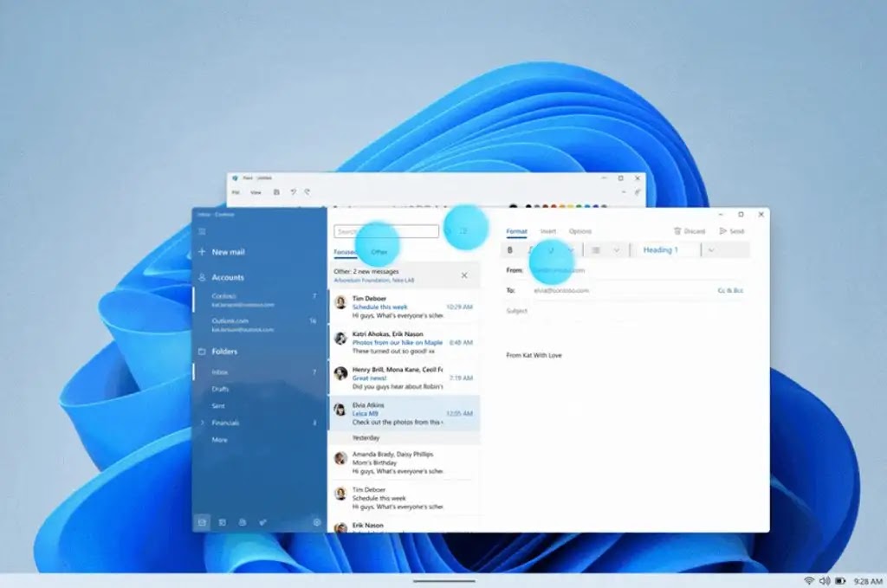Image resolution: width=887 pixels, height=588 pixels.
Task: Open Mail settings gear icon
Action: pos(317,522)
